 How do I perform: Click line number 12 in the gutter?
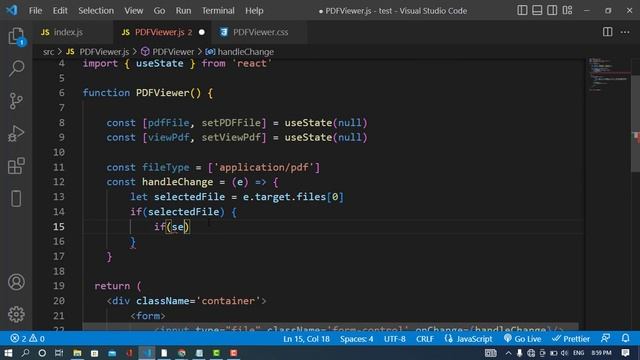[x=59, y=182]
